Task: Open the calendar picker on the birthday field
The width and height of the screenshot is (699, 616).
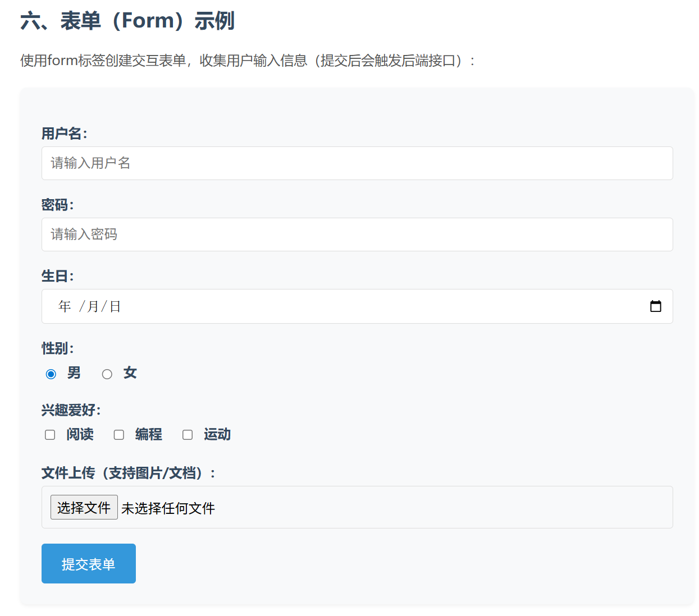Action: coord(656,306)
